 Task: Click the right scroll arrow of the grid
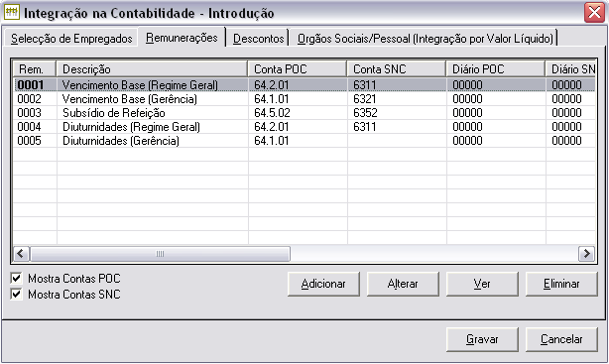pyautogui.click(x=586, y=254)
